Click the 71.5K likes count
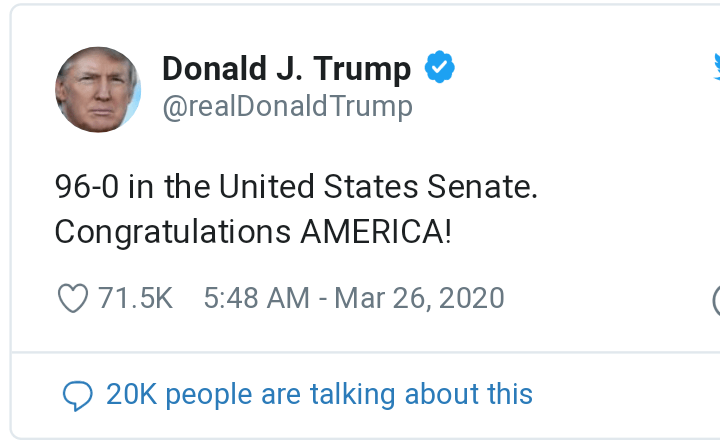The height and width of the screenshot is (442, 720). pyautogui.click(x=136, y=298)
